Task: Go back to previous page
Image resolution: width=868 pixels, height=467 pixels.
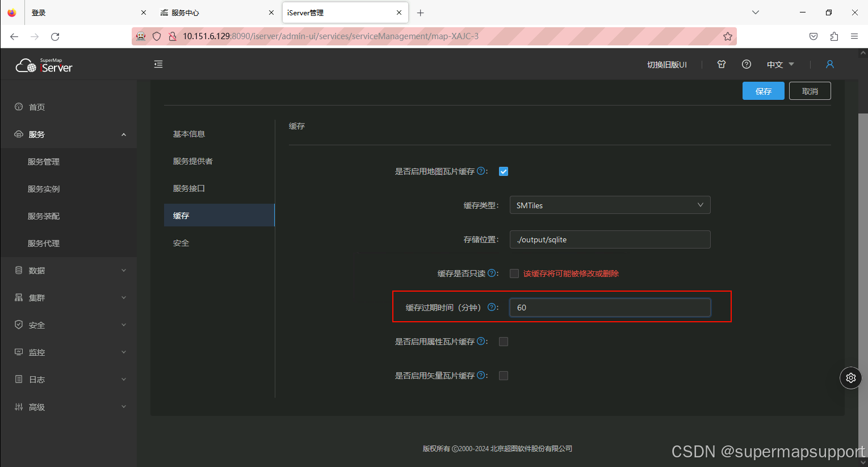Action: (14, 36)
